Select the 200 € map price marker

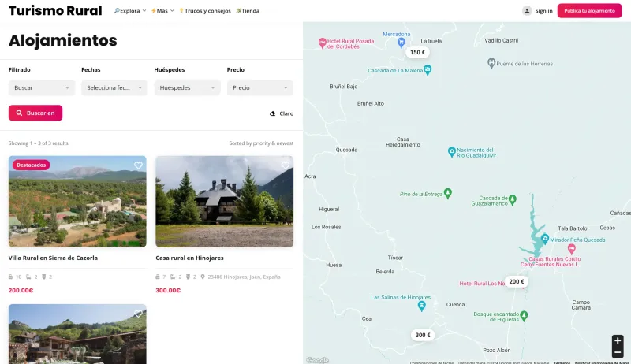point(517,281)
